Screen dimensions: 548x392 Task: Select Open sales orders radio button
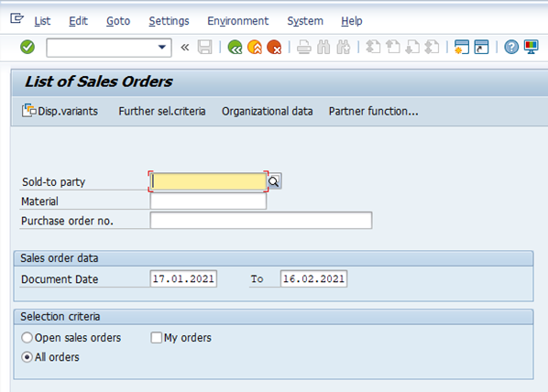[x=27, y=337]
